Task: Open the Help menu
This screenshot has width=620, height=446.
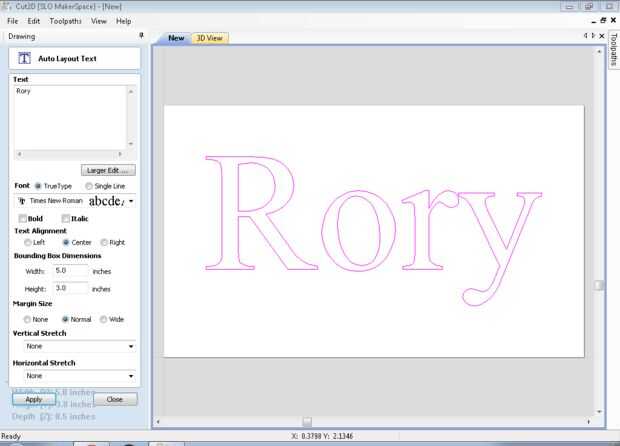Action: pyautogui.click(x=123, y=21)
